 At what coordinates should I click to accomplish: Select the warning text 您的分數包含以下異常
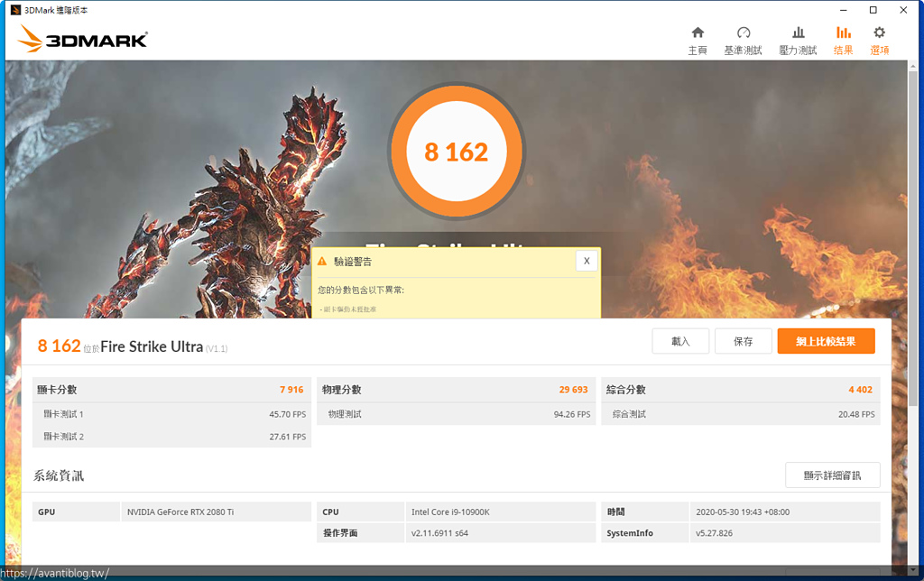[x=361, y=290]
